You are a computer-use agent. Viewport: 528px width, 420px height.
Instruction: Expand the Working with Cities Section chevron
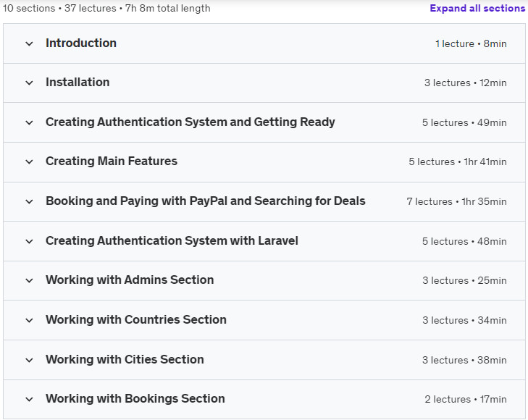[29, 360]
